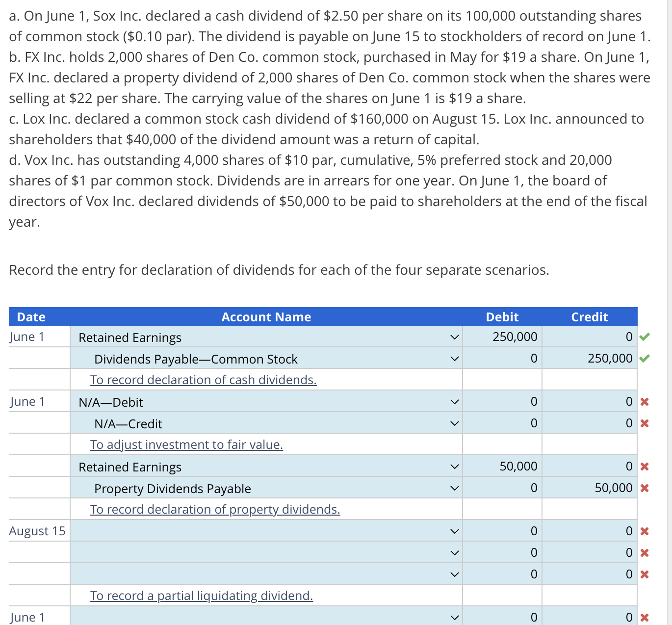This screenshot has height=625, width=672.
Task: Click the green checkmark on the 250,000 credit row
Action: [646, 358]
